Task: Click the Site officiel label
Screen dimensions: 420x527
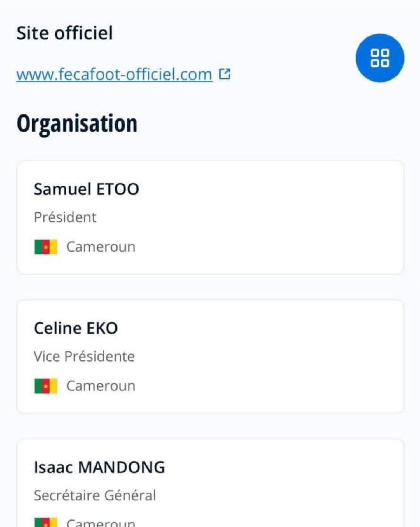Action: coord(64,33)
